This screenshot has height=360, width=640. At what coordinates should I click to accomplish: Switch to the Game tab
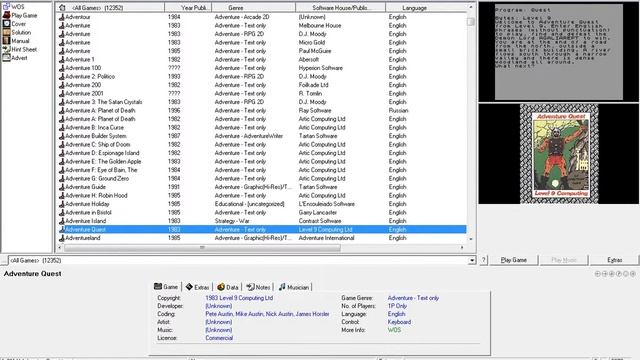(166, 287)
